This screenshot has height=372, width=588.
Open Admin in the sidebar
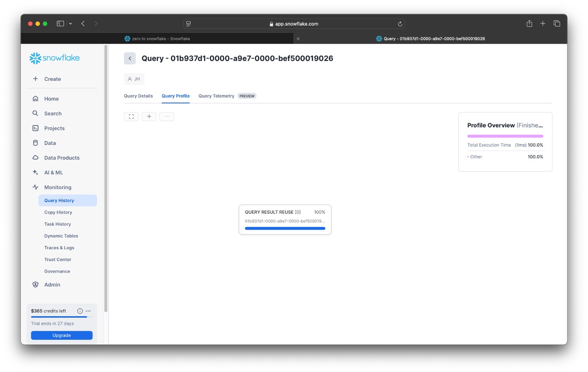(x=52, y=285)
